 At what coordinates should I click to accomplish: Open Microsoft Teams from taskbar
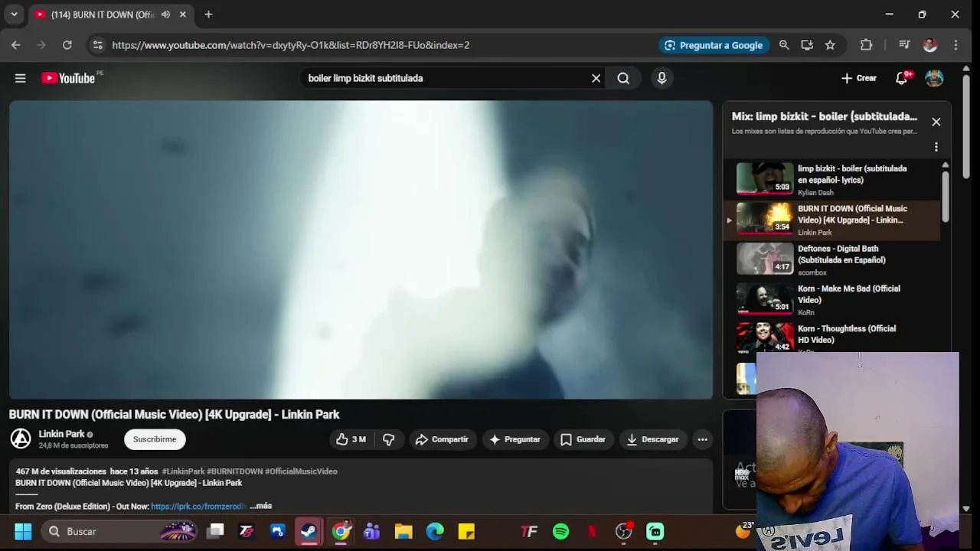click(372, 531)
